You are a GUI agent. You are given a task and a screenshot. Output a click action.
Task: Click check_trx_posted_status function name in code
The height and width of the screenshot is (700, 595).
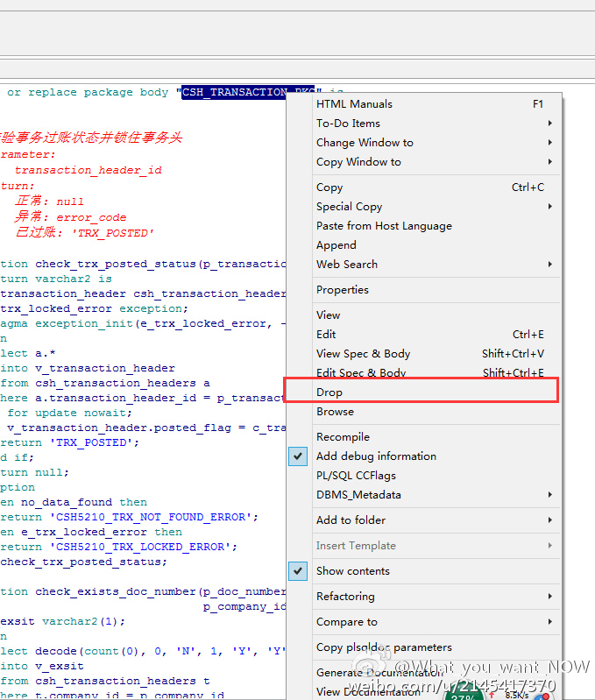click(116, 264)
